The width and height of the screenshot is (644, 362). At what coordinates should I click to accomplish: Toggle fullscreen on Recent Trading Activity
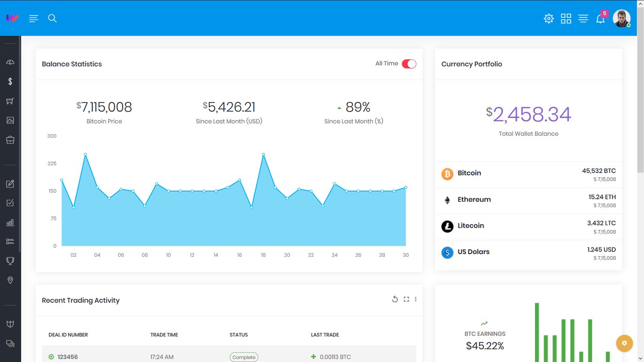407,299
